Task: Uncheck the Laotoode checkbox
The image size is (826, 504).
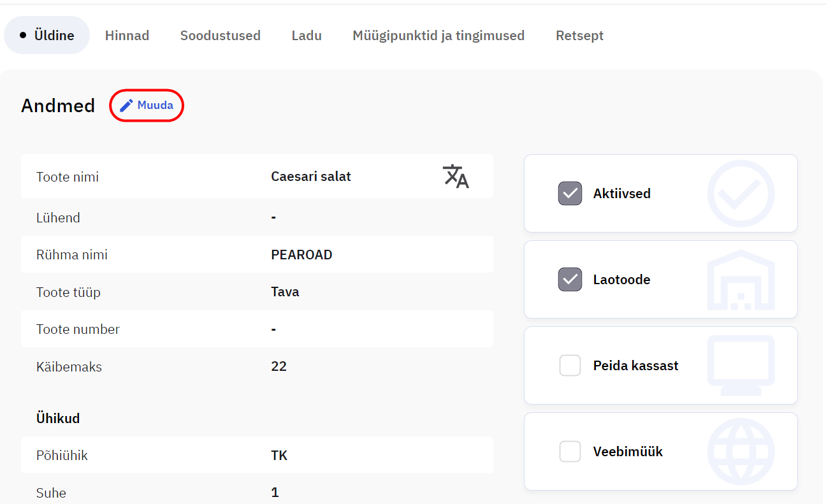Action: (x=570, y=280)
